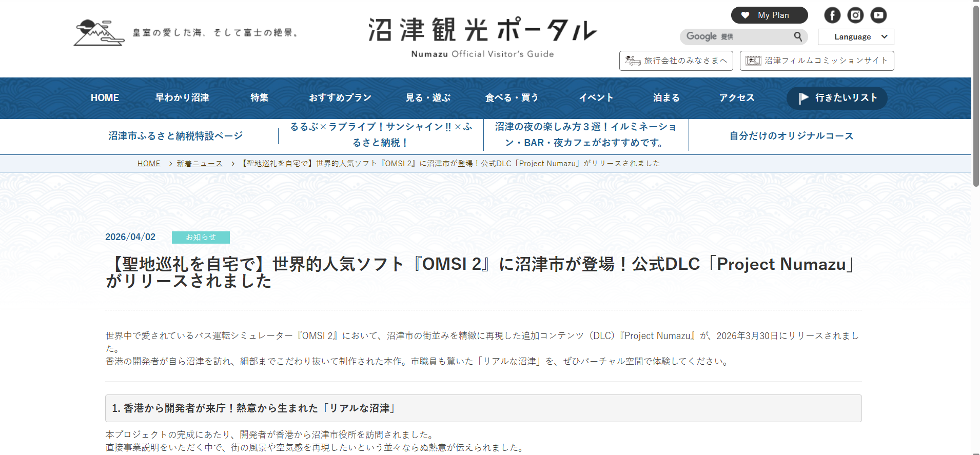Viewport: 980px width, 455px height.
Task: Click the film commission clapper icon
Action: pyautogui.click(x=753, y=61)
